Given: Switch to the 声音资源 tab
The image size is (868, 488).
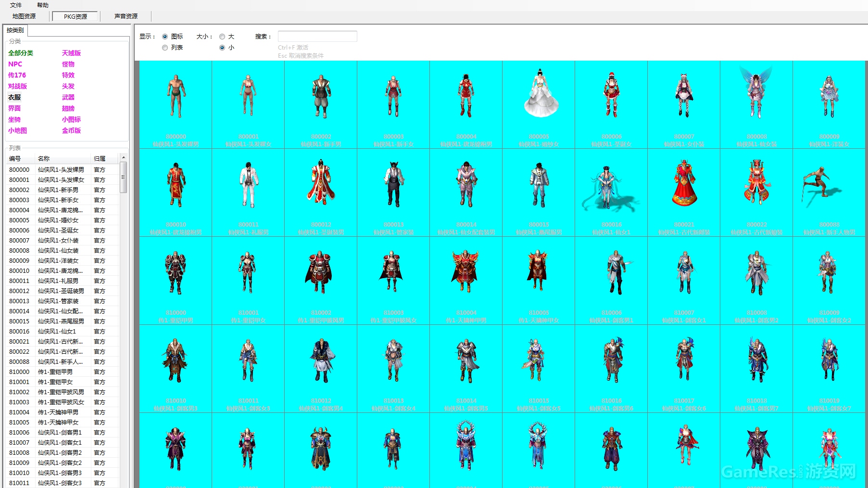Looking at the screenshot, I should pos(126,16).
